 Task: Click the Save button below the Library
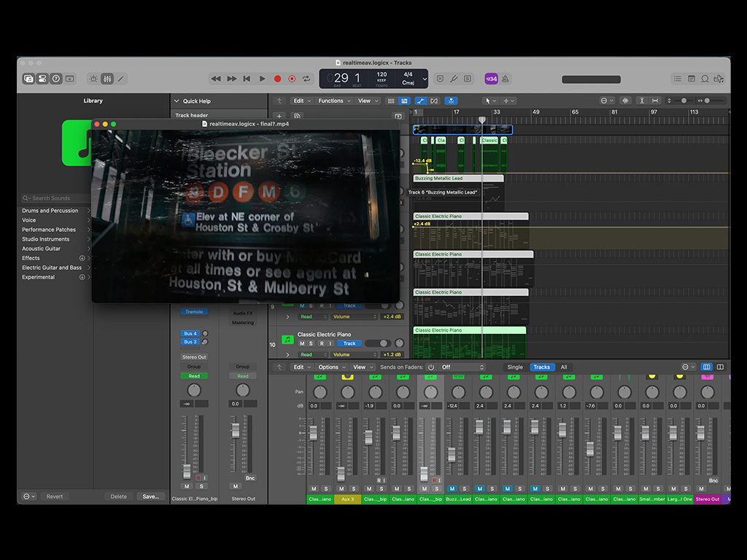(x=151, y=496)
